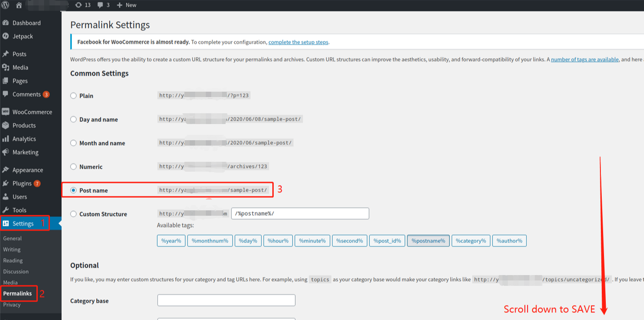The width and height of the screenshot is (644, 320).
Task: Click the Optional section heading
Action: [84, 265]
